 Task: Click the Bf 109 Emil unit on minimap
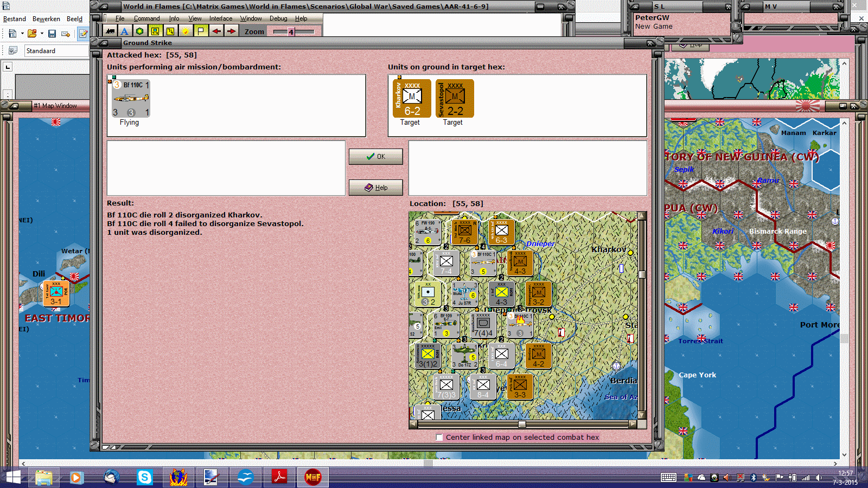(x=446, y=325)
